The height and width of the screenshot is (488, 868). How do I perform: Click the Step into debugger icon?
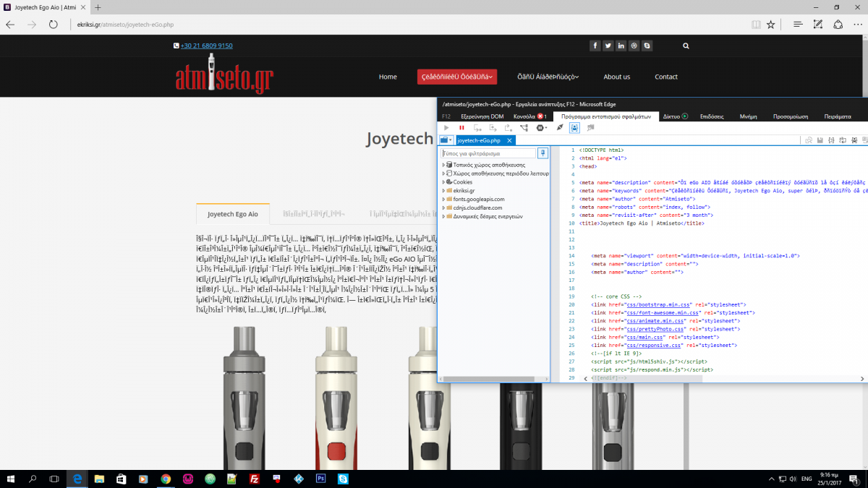[x=477, y=127]
